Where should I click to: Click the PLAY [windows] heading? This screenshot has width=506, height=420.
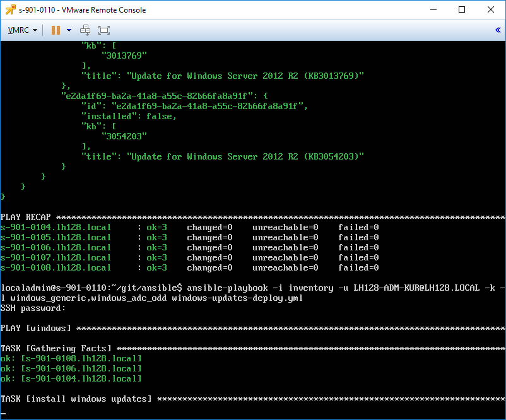(35, 328)
